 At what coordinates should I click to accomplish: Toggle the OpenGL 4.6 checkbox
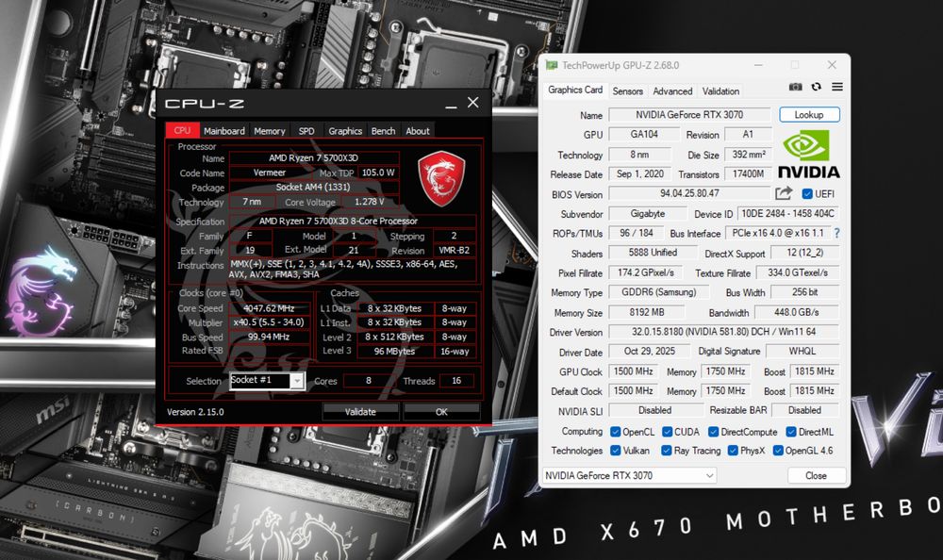click(778, 451)
